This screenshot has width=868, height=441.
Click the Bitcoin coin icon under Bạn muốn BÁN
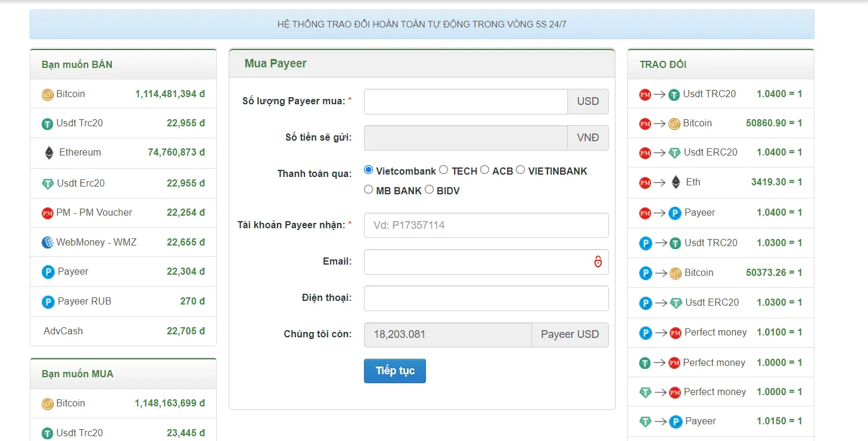(x=48, y=94)
